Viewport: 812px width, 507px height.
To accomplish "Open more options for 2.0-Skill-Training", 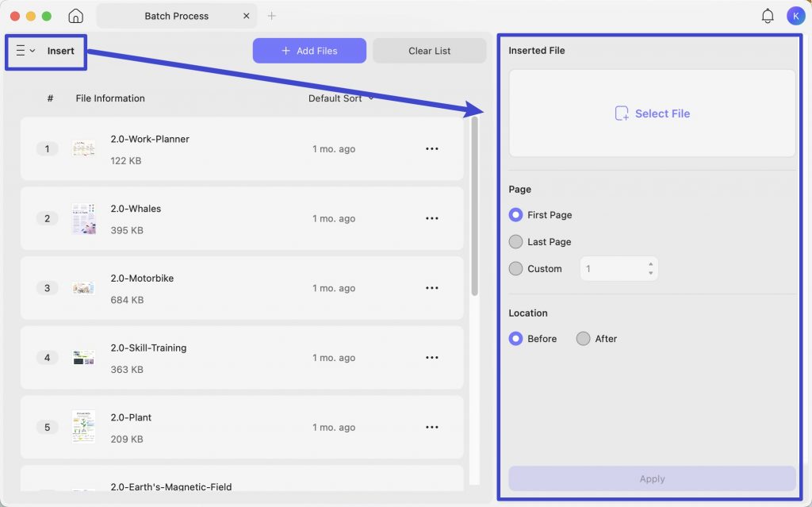I will [432, 358].
